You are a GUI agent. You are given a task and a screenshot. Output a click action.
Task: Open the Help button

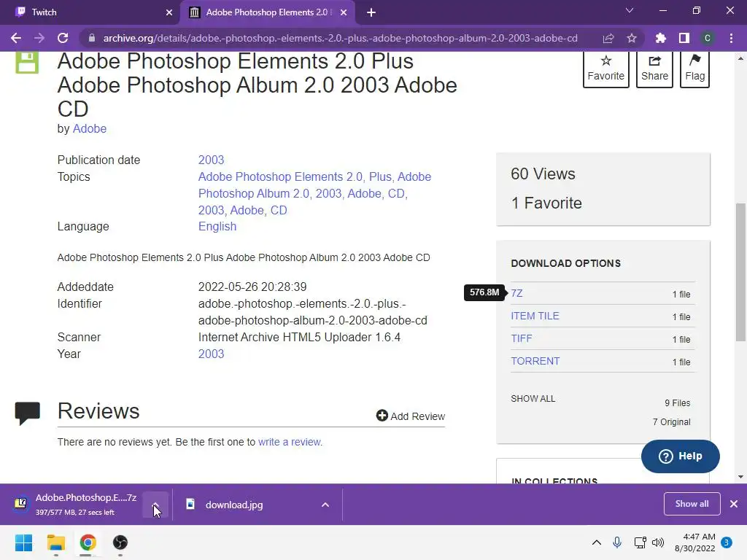pyautogui.click(x=681, y=456)
